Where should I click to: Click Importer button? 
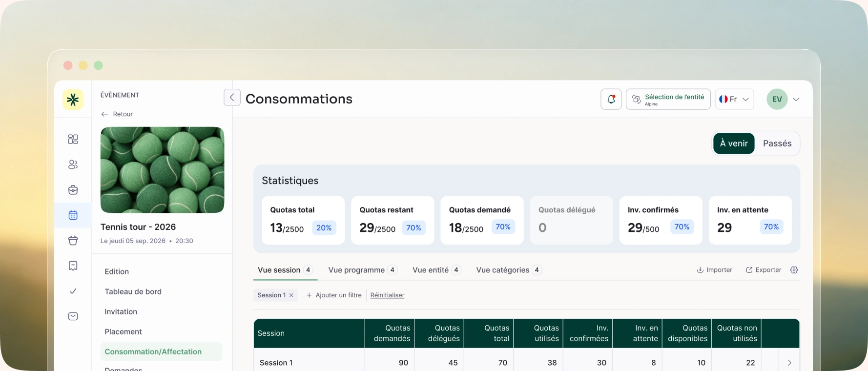[x=714, y=270]
